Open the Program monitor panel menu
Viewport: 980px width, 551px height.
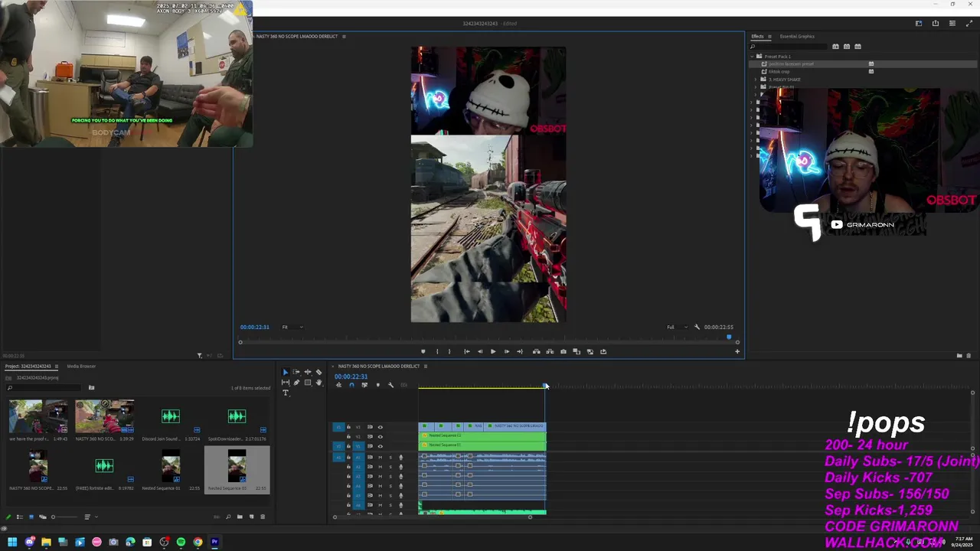tap(344, 36)
